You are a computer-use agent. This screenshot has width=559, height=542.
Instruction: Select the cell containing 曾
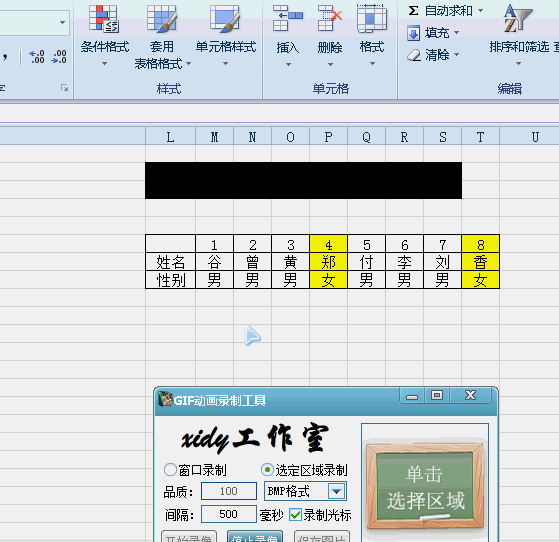tap(252, 262)
